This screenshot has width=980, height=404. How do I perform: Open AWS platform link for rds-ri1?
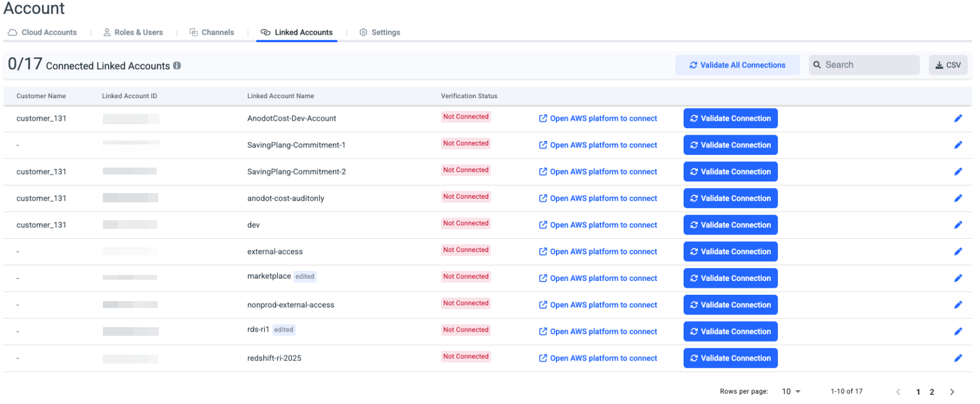click(598, 331)
